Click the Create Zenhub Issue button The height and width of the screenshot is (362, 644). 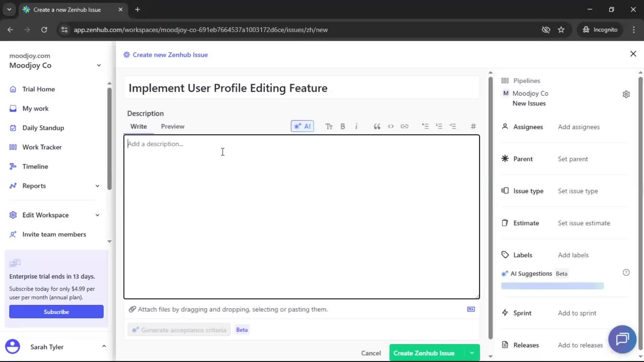pyautogui.click(x=424, y=353)
